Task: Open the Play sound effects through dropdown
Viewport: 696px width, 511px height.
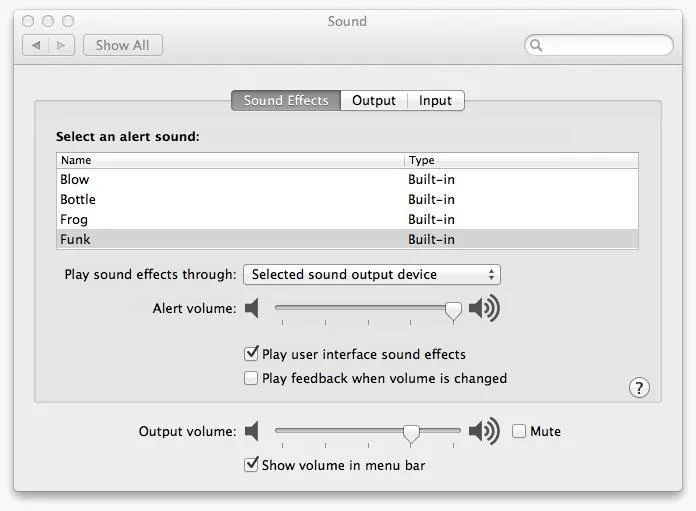Action: (x=372, y=274)
